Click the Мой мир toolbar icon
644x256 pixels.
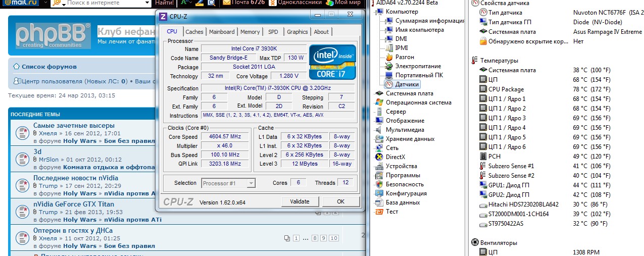[x=330, y=3]
